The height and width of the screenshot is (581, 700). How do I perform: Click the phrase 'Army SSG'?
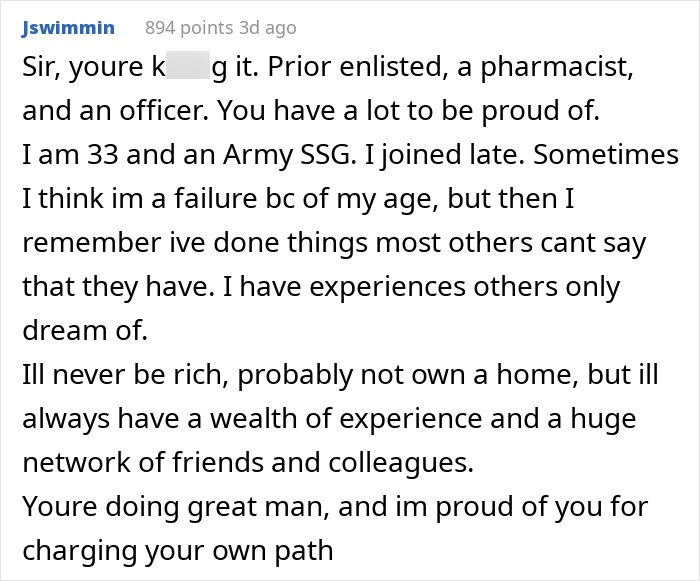pos(286,155)
